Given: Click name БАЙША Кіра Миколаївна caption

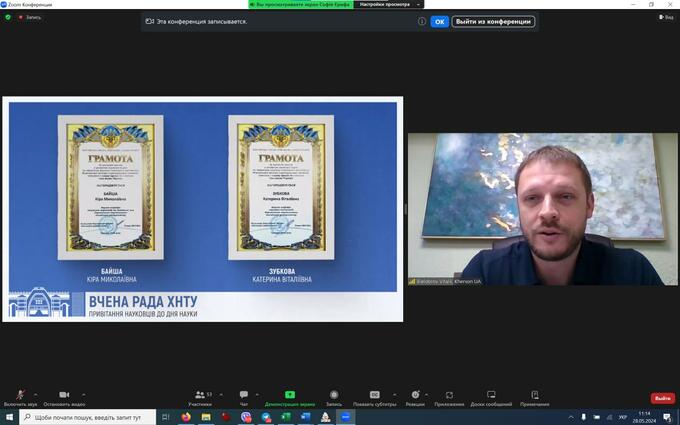Looking at the screenshot, I should click(111, 275).
